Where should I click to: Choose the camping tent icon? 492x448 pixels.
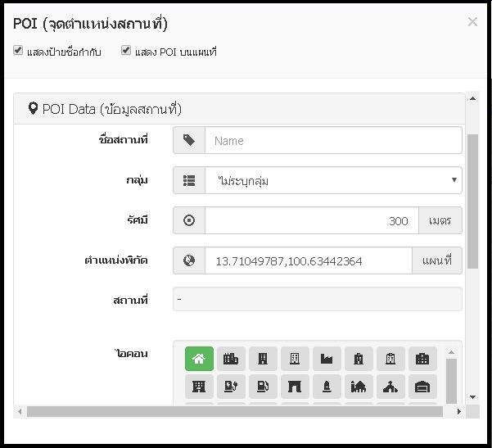tap(390, 386)
